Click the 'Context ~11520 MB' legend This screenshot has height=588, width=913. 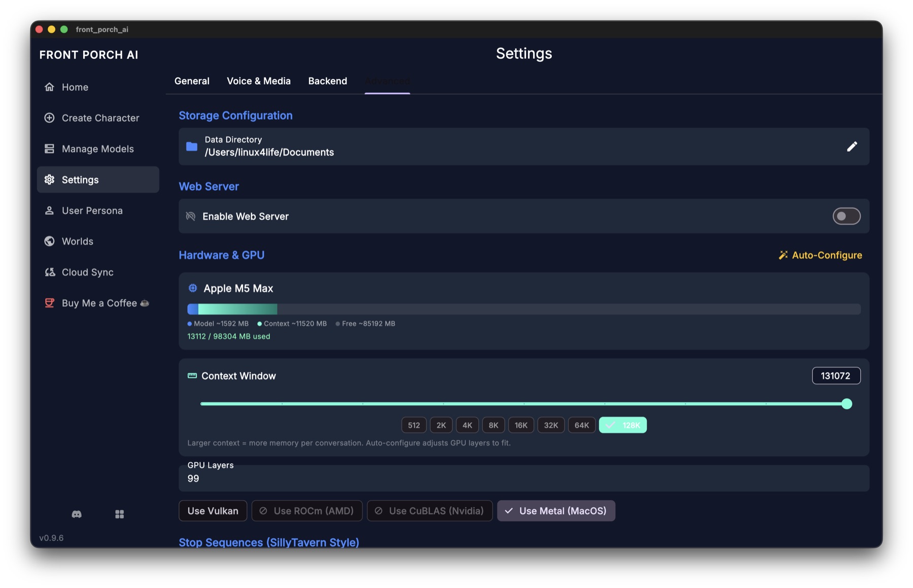292,324
